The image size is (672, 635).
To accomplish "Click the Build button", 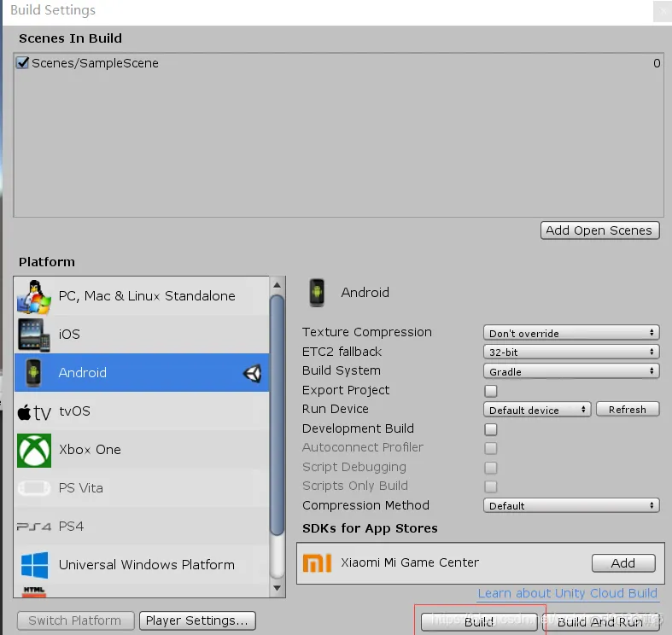I will pos(479,621).
